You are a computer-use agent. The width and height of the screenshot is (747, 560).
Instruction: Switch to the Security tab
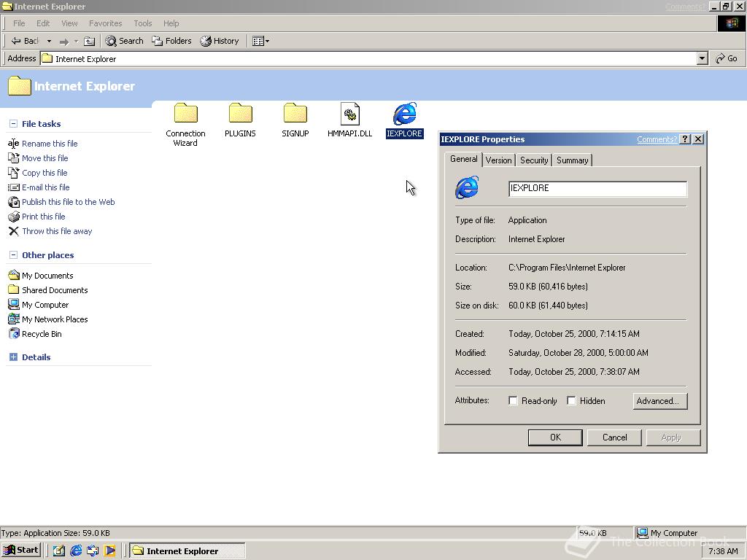pos(533,160)
